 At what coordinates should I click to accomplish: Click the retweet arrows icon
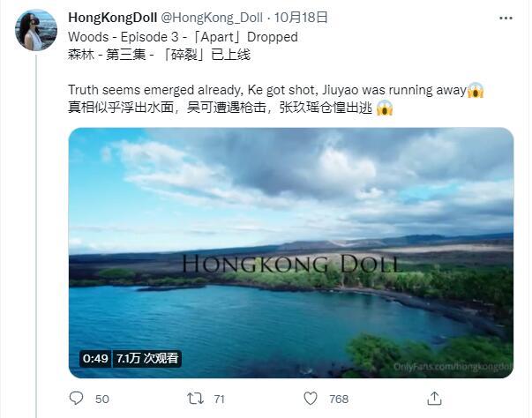[x=196, y=399]
